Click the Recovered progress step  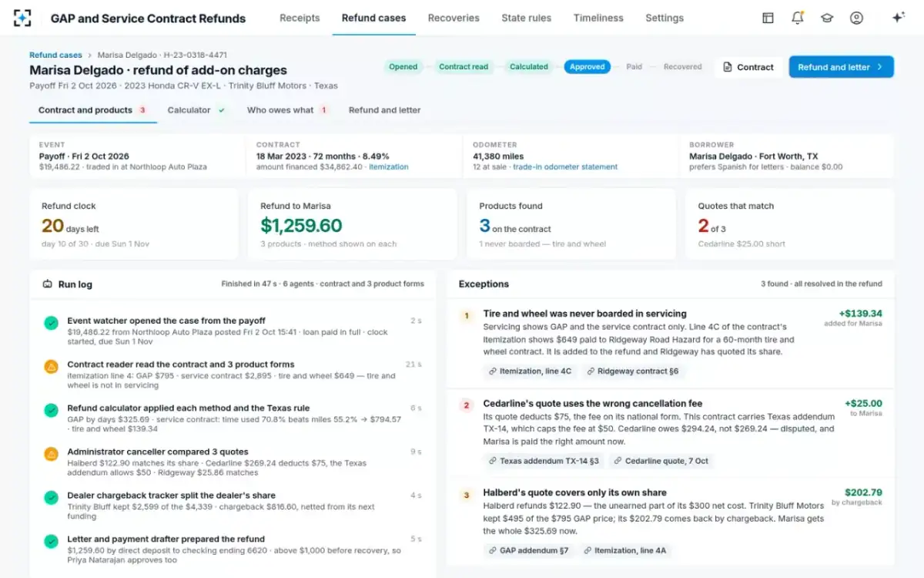[x=683, y=67]
